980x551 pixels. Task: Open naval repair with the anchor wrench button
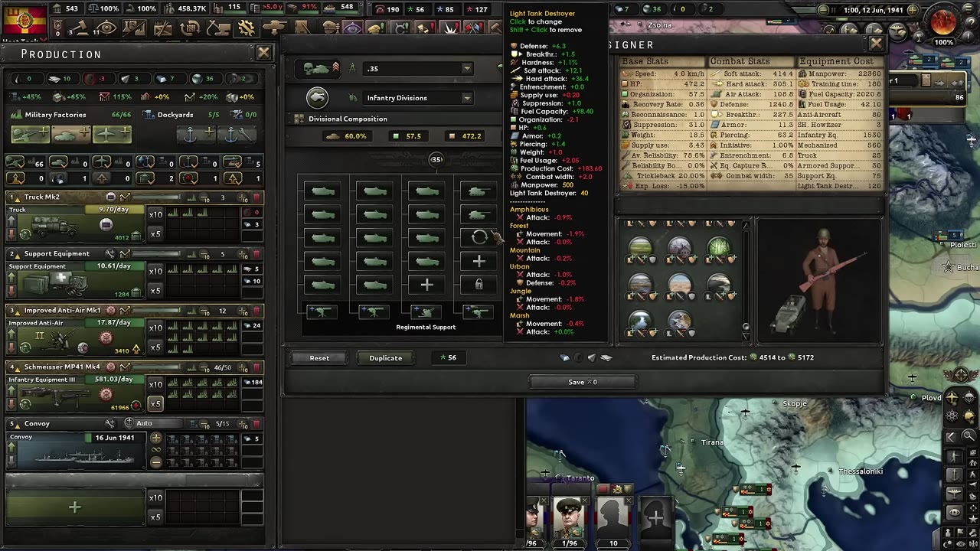coord(236,135)
